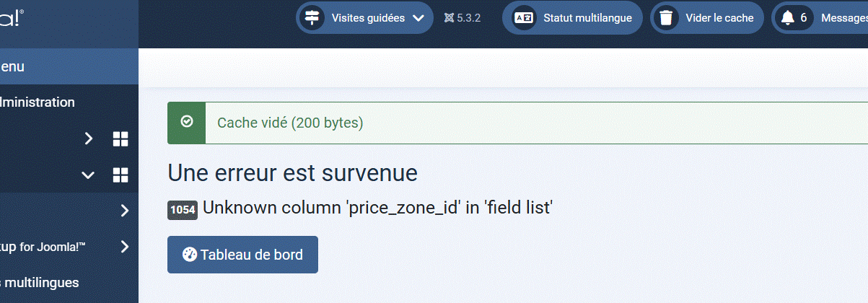Click the Statut multilangue language icon
The width and height of the screenshot is (868, 303).
[523, 18]
